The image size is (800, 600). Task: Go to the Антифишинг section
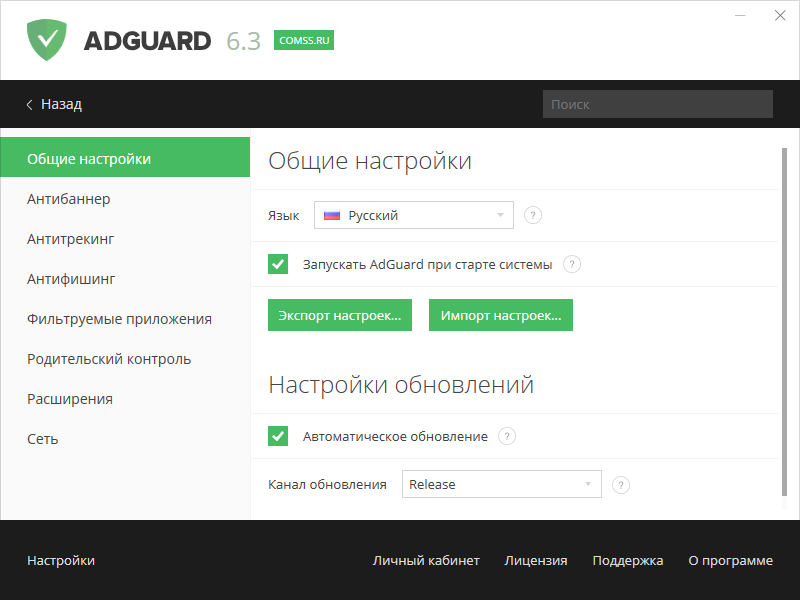point(125,279)
